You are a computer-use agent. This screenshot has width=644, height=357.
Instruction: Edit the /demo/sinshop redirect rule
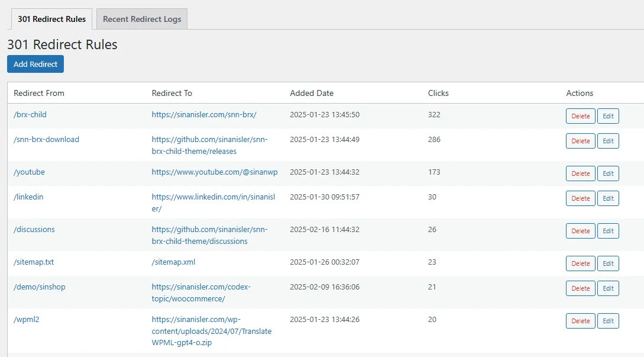608,288
